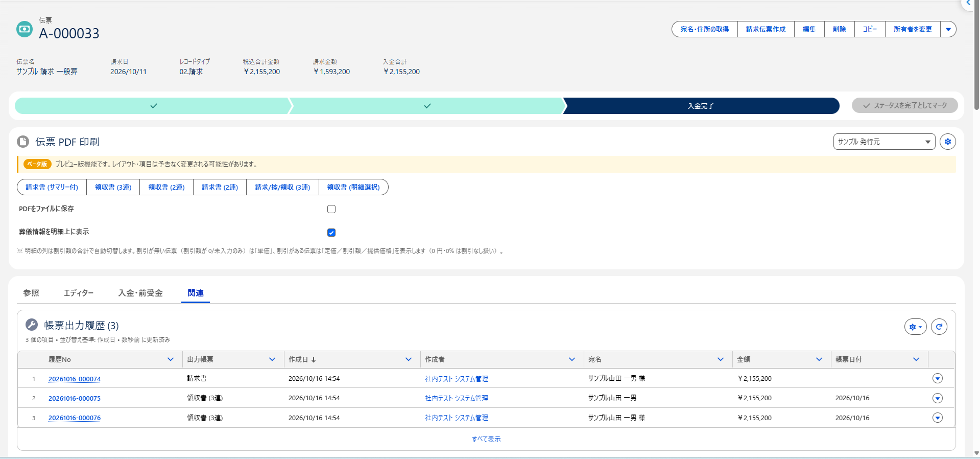Open row actions for 20261016-000075
Screen dimensions: 980x459
pos(938,398)
